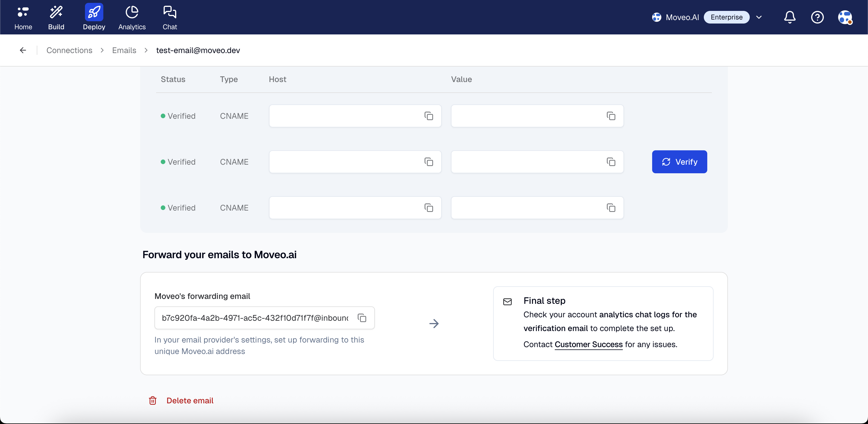868x424 pixels.
Task: Open the Build section
Action: point(56,17)
